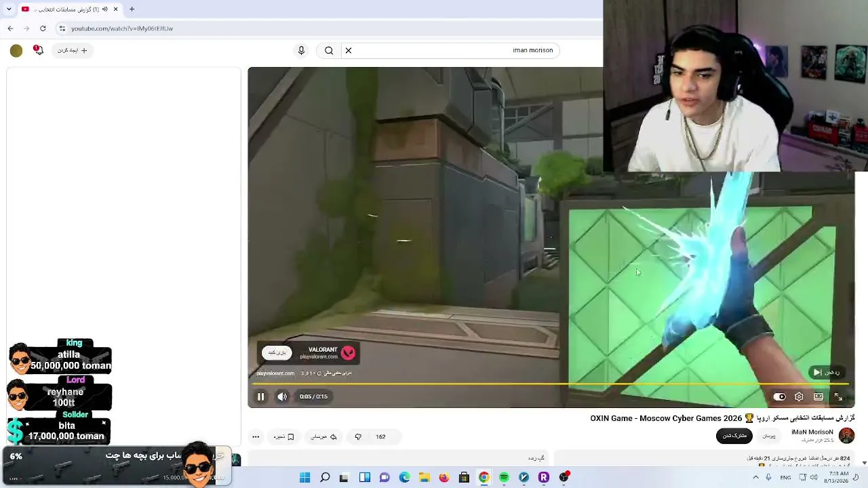Open Task View on the taskbar

(344, 478)
